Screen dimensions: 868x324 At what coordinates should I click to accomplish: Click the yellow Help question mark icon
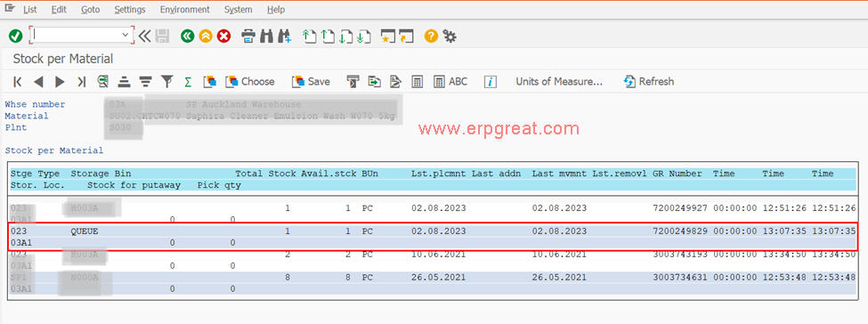(431, 36)
